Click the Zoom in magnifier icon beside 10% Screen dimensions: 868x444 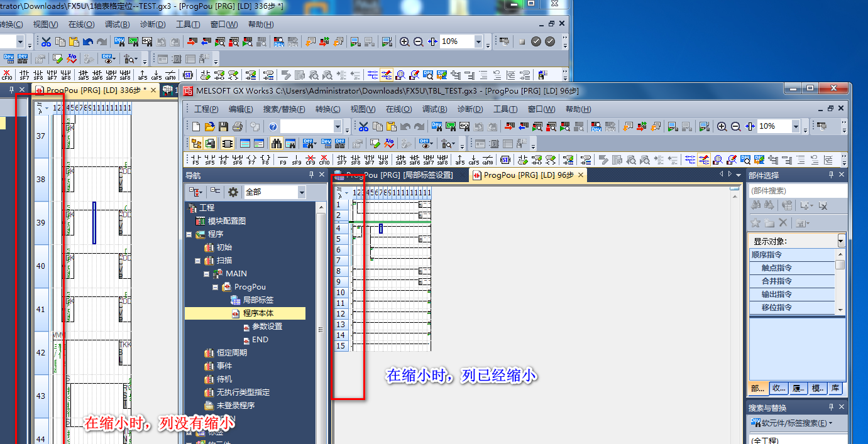[722, 126]
